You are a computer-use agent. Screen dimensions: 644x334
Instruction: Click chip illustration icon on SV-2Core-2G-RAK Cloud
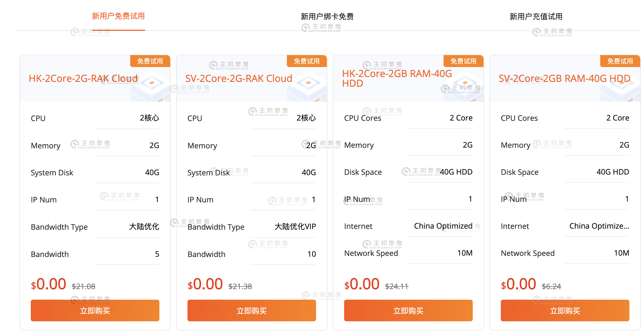[x=307, y=86]
